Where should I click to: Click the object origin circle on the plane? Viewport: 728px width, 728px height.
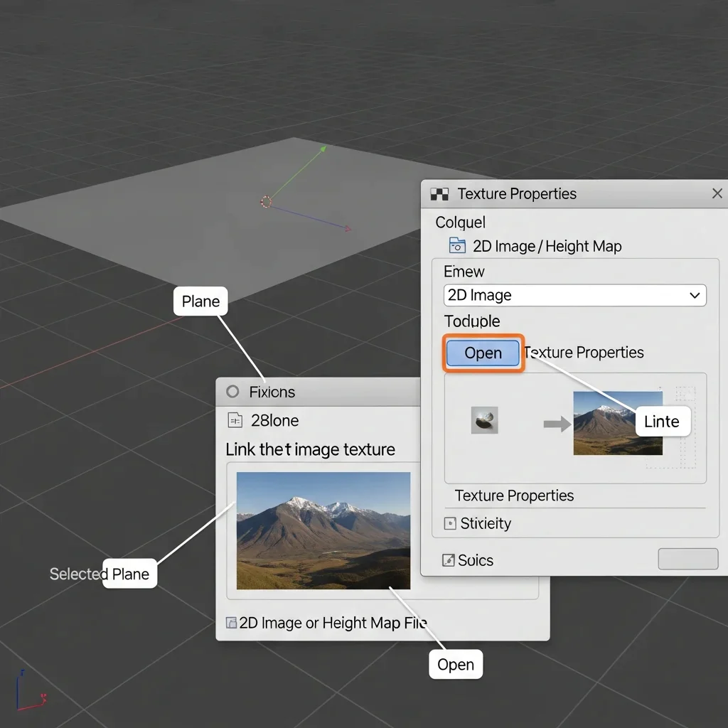pos(266,202)
